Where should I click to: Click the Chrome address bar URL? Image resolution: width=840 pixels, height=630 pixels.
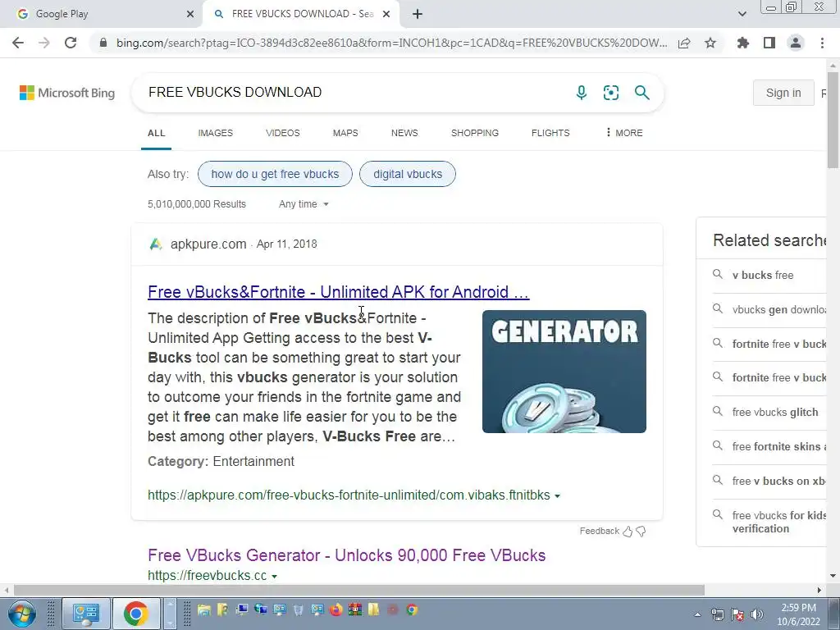click(x=391, y=43)
